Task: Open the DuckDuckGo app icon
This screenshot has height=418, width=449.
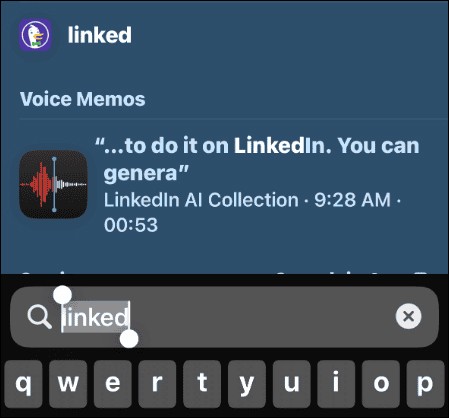Action: 35,35
